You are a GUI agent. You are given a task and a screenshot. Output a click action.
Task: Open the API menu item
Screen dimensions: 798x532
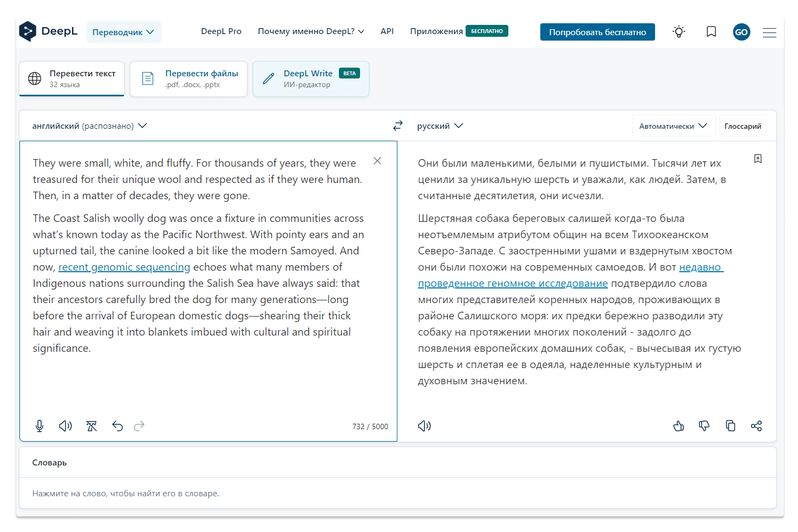(x=387, y=31)
